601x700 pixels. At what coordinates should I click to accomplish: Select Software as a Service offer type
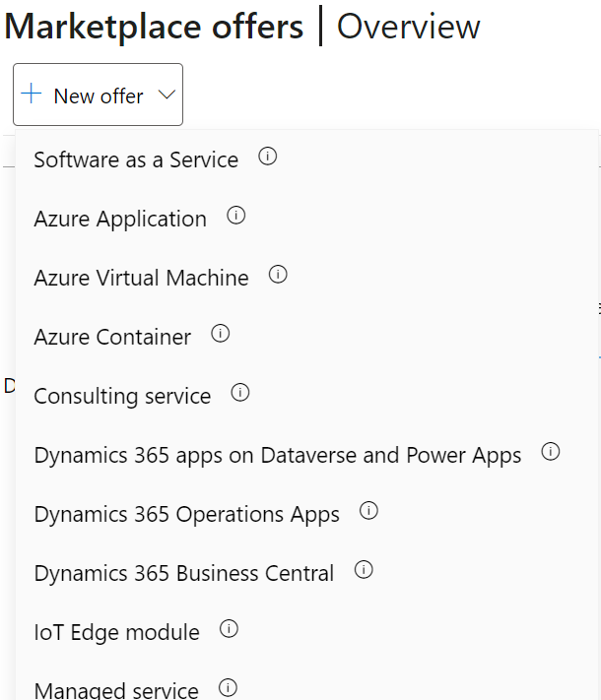[136, 159]
